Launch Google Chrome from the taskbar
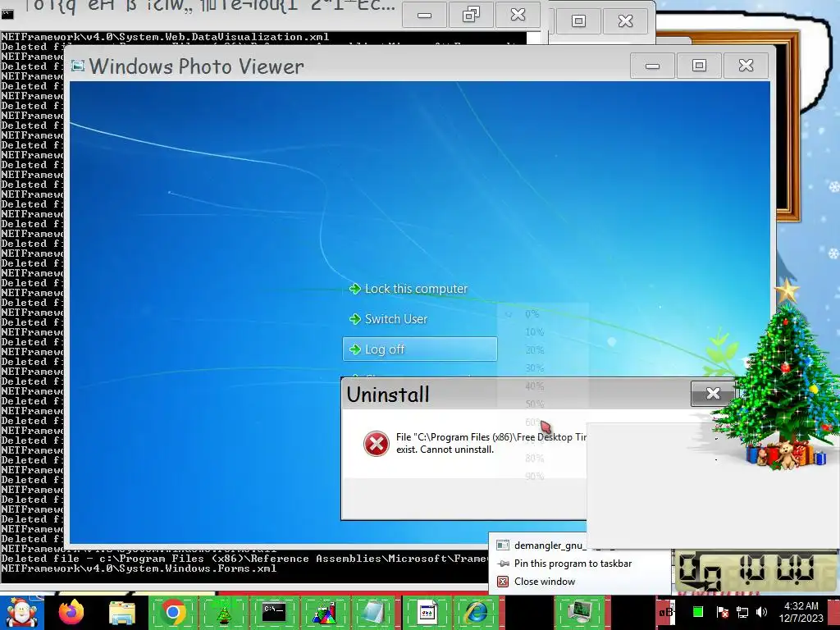Screen dimensions: 840x630 pos(172,612)
